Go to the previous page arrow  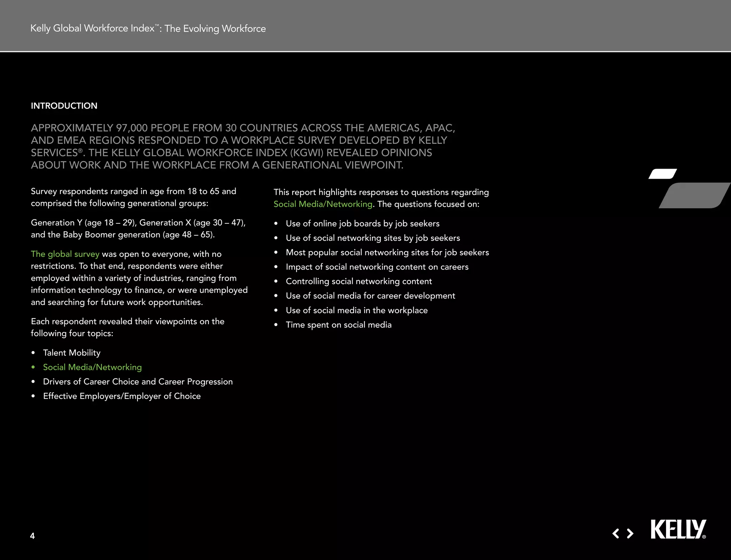tap(616, 534)
